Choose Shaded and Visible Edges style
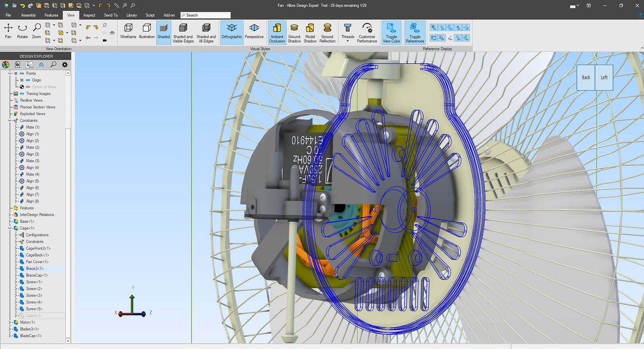This screenshot has height=349, width=644. [x=183, y=32]
